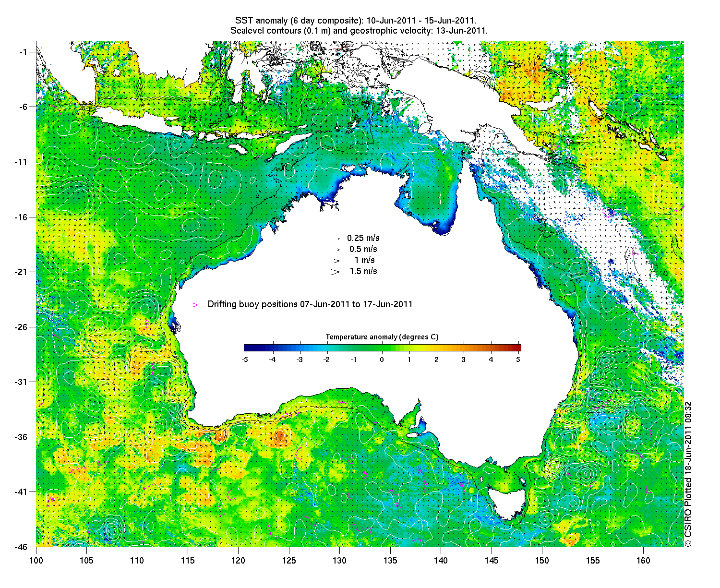Click the '-31' latitude axis label
720x588 pixels.
point(22,382)
